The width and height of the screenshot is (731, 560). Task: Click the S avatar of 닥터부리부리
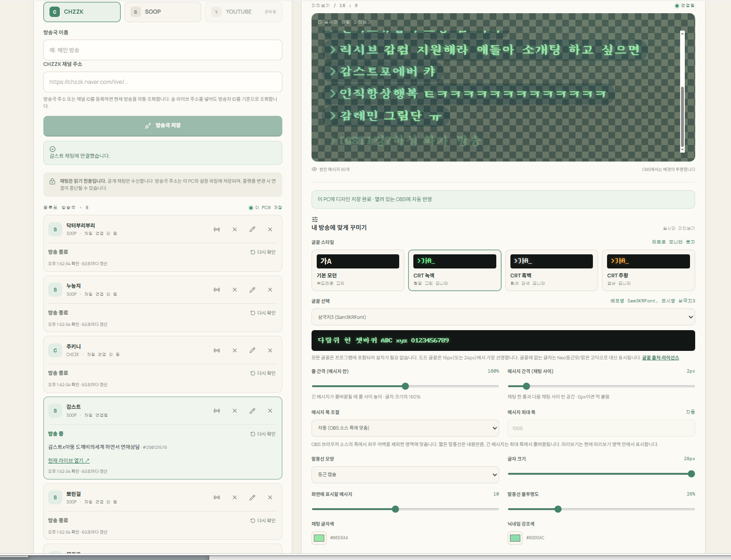(55, 229)
